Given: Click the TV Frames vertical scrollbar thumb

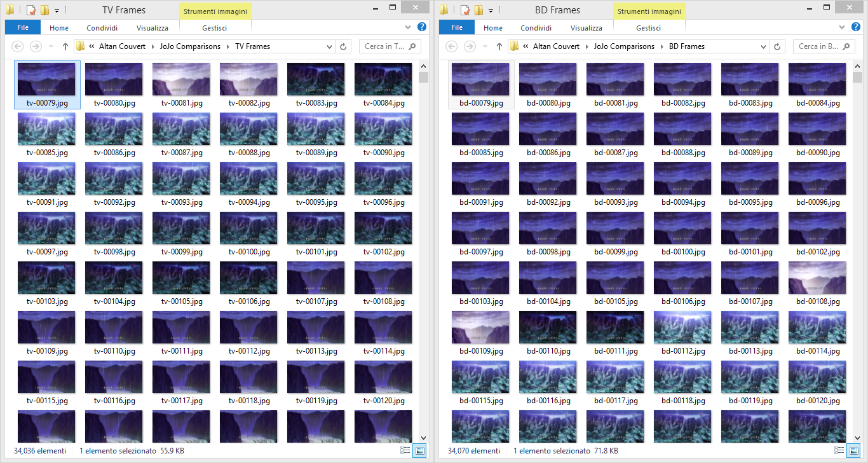Looking at the screenshot, I should 424,78.
